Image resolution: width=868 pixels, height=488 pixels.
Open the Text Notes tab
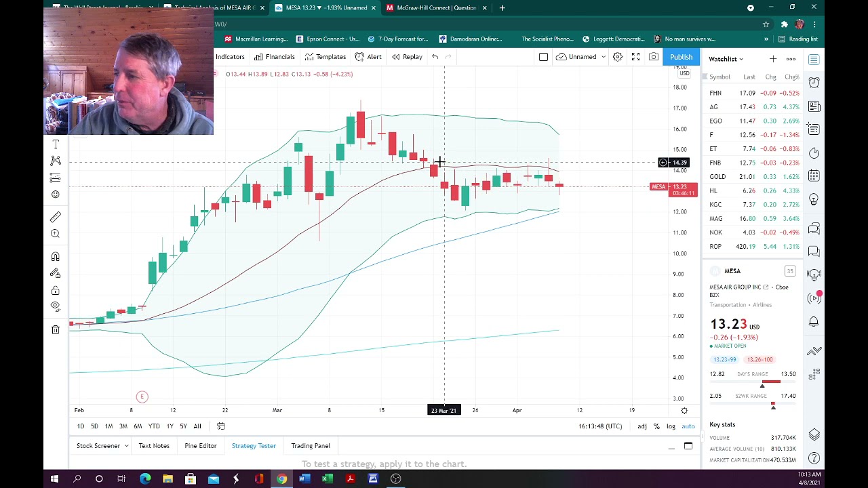pyautogui.click(x=154, y=446)
